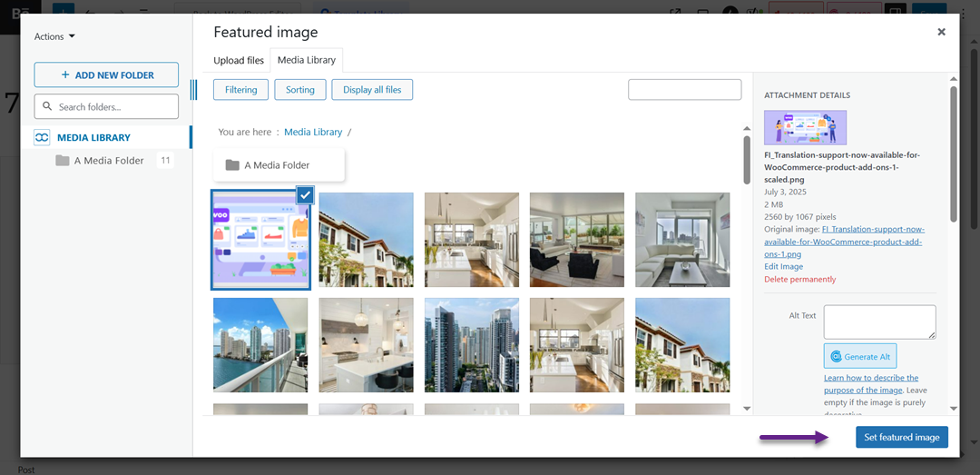This screenshot has width=980, height=475.
Task: Click the Delete permanently link
Action: [799, 279]
